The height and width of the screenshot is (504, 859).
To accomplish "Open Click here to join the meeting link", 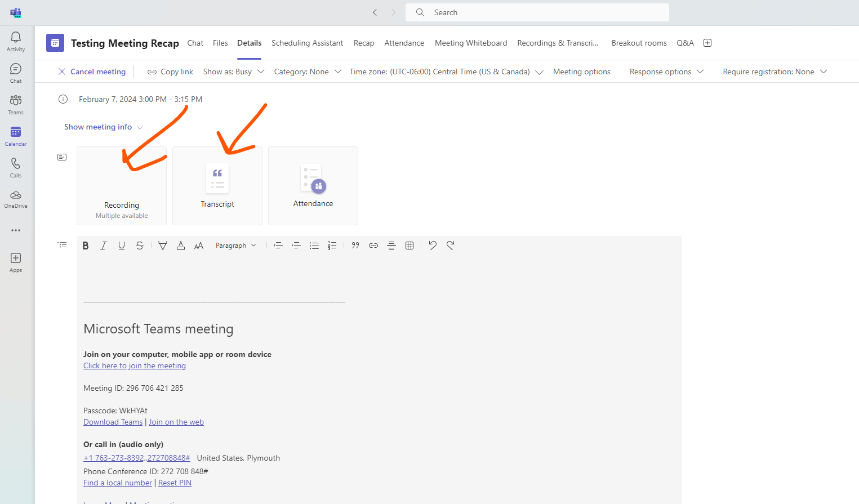I will click(x=134, y=365).
